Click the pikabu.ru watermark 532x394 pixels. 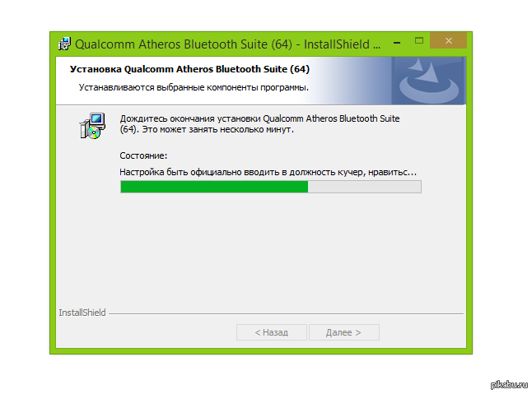(x=509, y=384)
